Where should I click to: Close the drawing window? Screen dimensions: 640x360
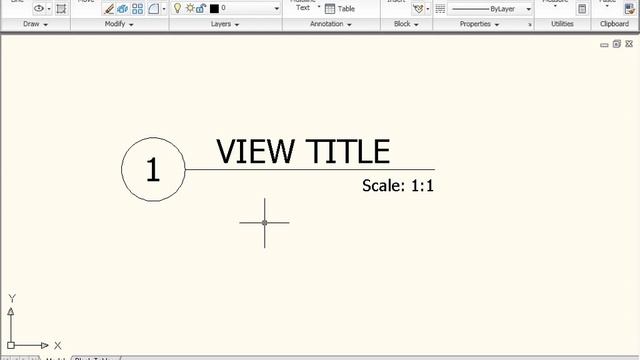click(629, 44)
